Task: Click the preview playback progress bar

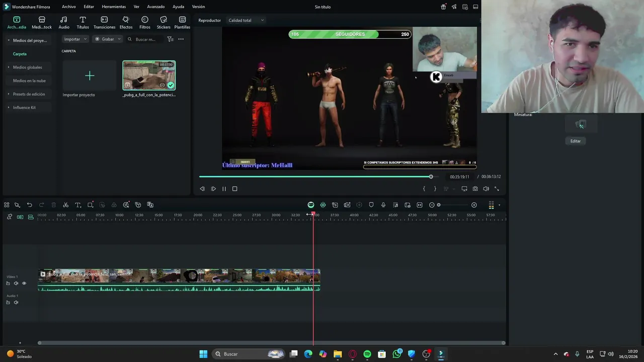Action: (x=319, y=177)
